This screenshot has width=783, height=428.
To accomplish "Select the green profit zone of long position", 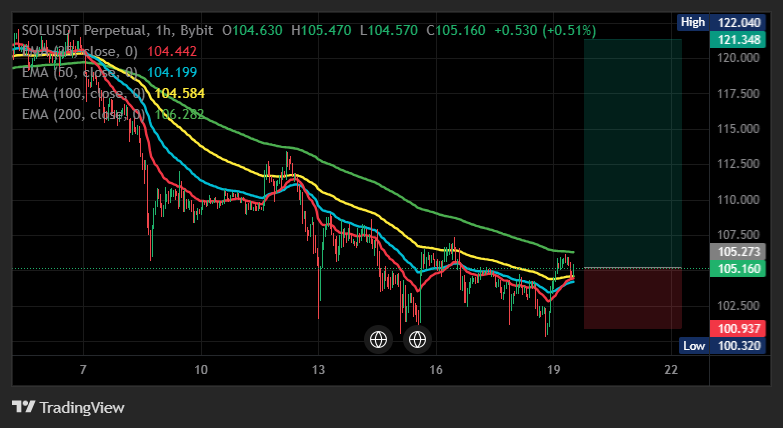I will [x=633, y=153].
